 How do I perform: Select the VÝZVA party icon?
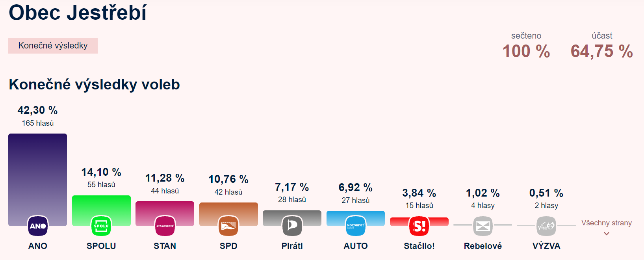546,226
